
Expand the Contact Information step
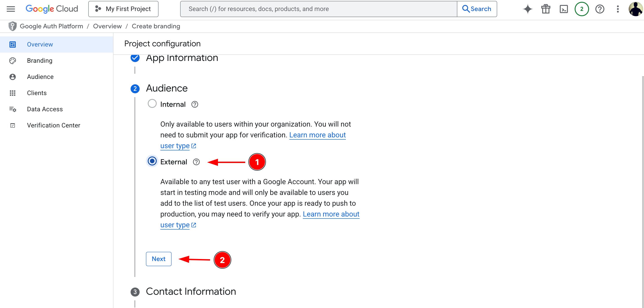coord(191,292)
